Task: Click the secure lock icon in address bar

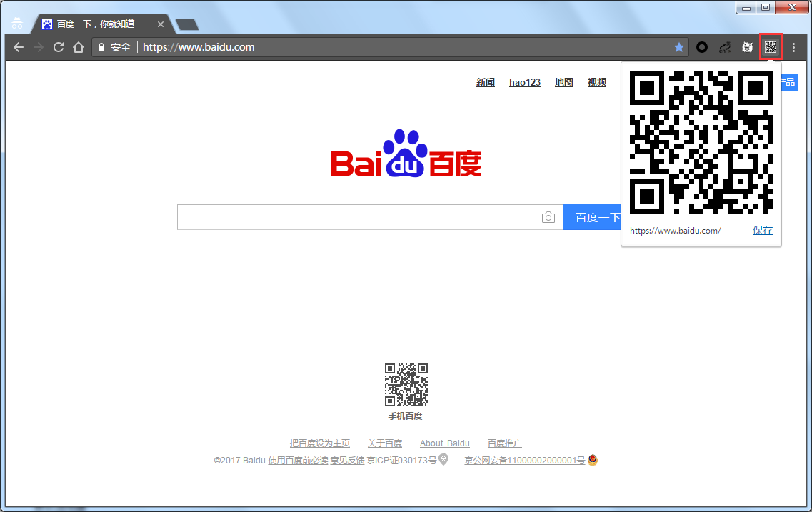Action: 101,47
